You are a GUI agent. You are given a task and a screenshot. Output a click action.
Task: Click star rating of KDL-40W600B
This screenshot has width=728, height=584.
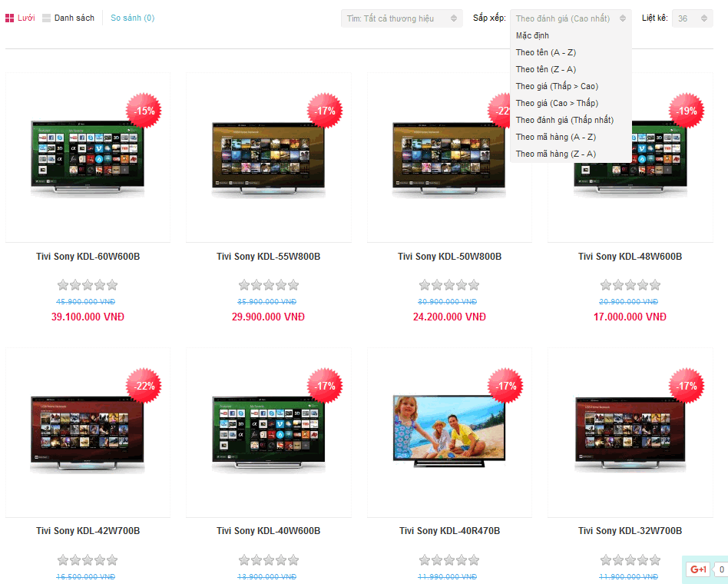[x=268, y=560]
